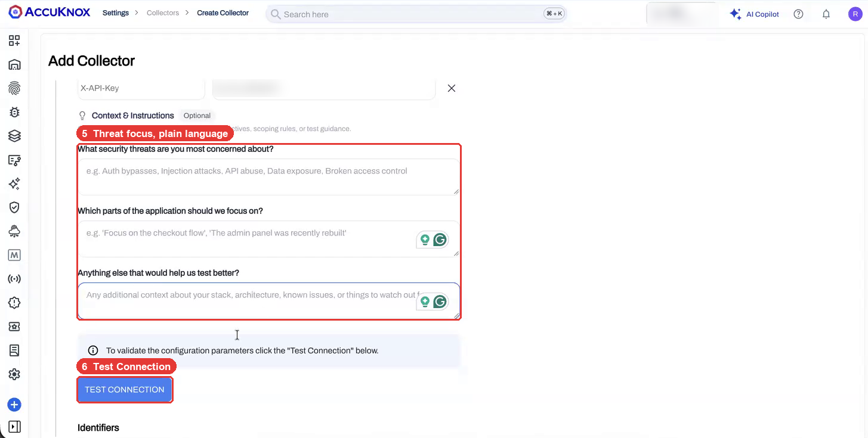Click the Optional badge
The image size is (868, 438).
click(197, 116)
